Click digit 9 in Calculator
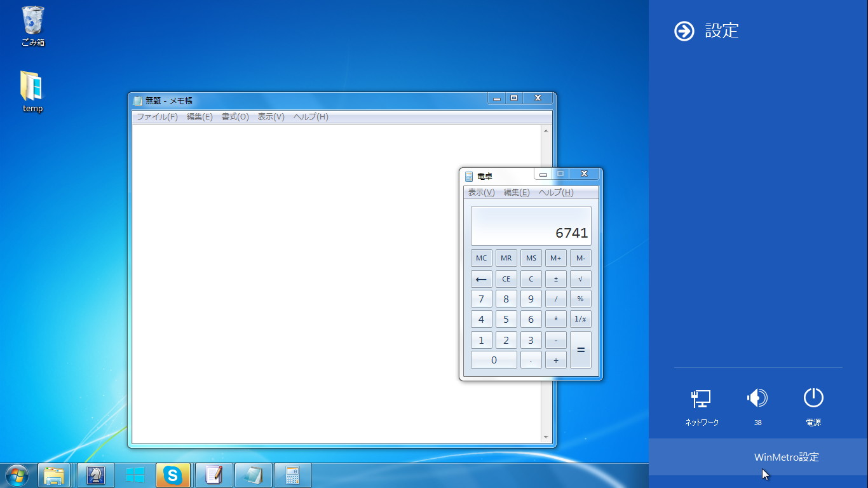Image resolution: width=868 pixels, height=488 pixels. point(531,299)
